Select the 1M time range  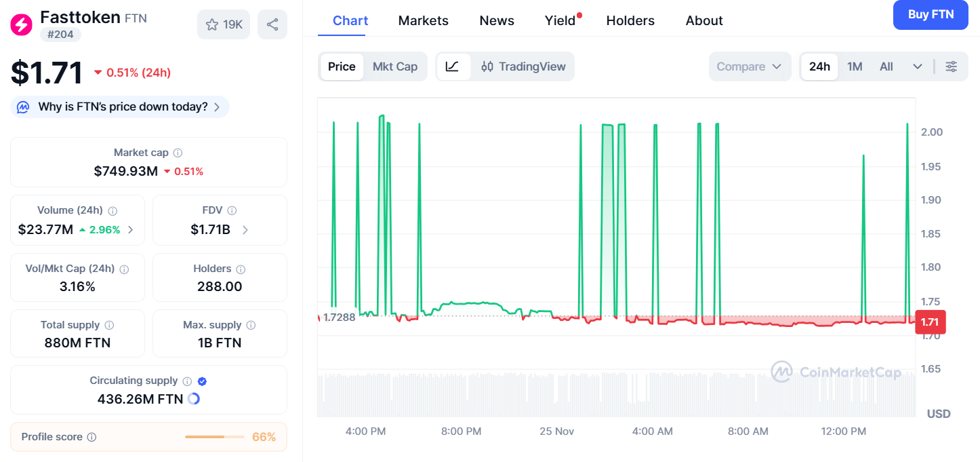[855, 66]
